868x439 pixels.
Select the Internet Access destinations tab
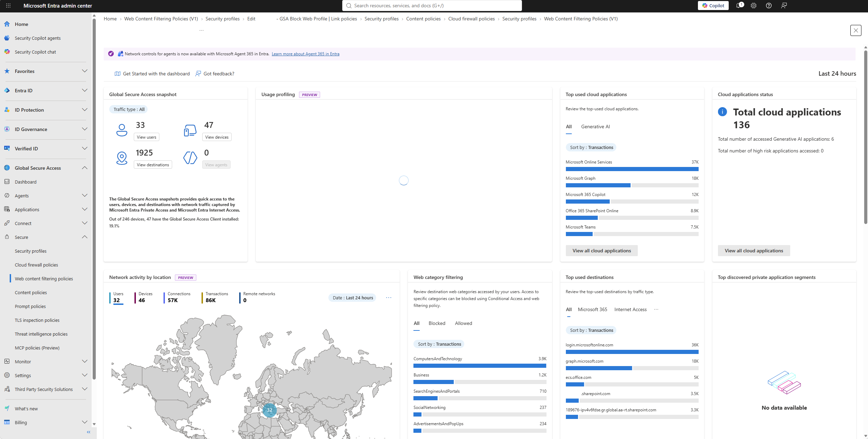point(630,309)
